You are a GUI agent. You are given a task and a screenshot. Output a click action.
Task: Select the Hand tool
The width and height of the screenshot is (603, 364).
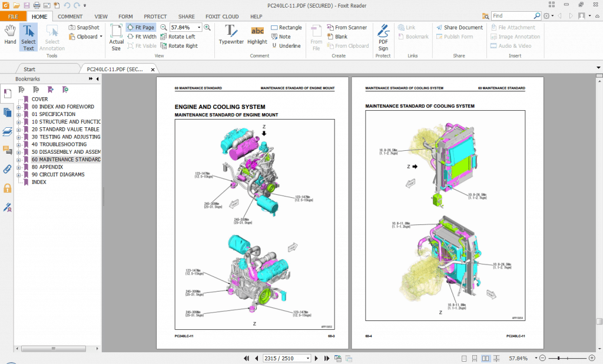10,35
